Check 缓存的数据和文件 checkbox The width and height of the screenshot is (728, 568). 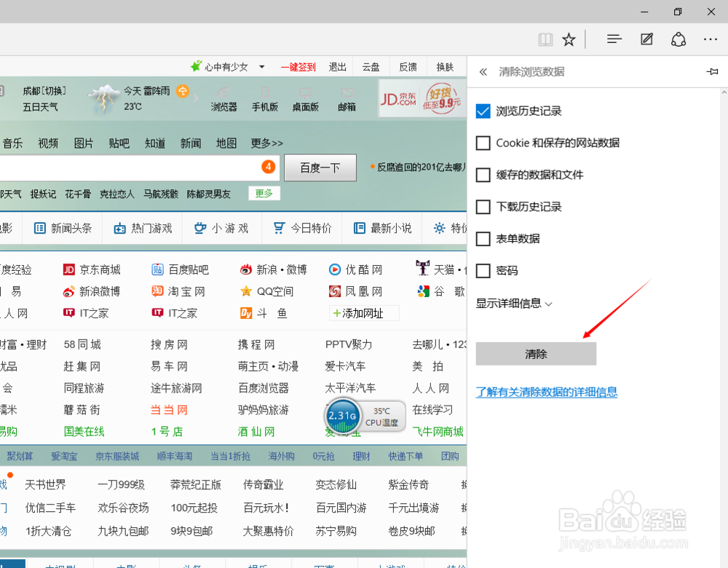click(x=483, y=175)
